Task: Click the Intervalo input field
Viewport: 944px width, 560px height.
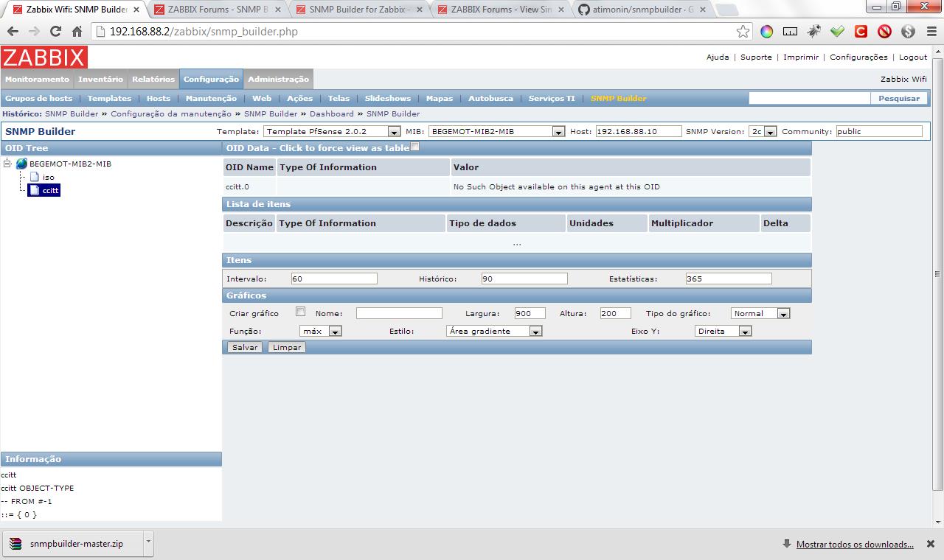Action: (334, 279)
